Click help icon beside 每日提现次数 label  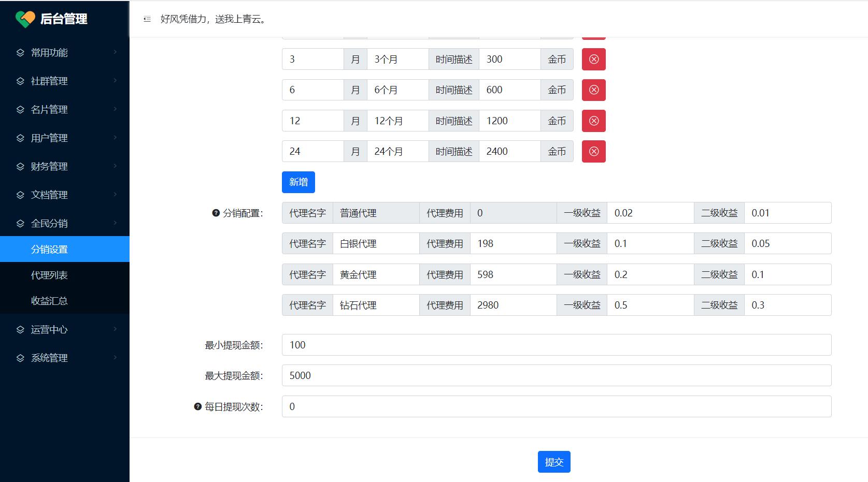click(197, 406)
